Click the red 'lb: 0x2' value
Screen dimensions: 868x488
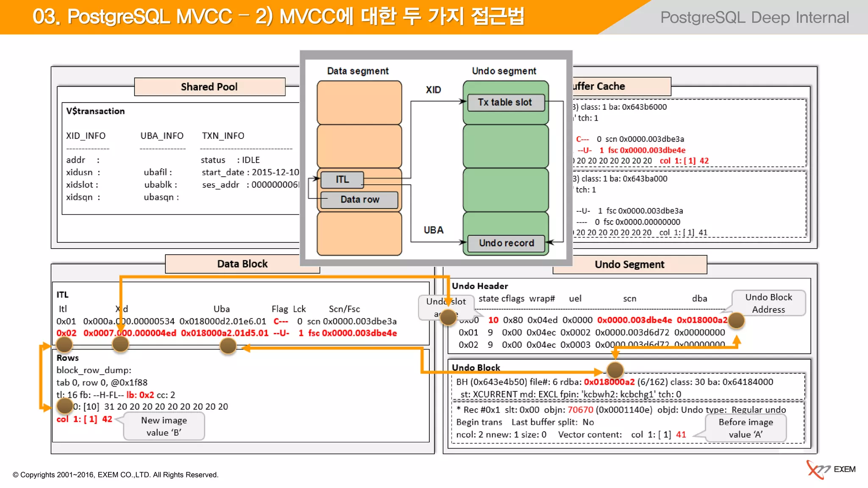pos(140,395)
